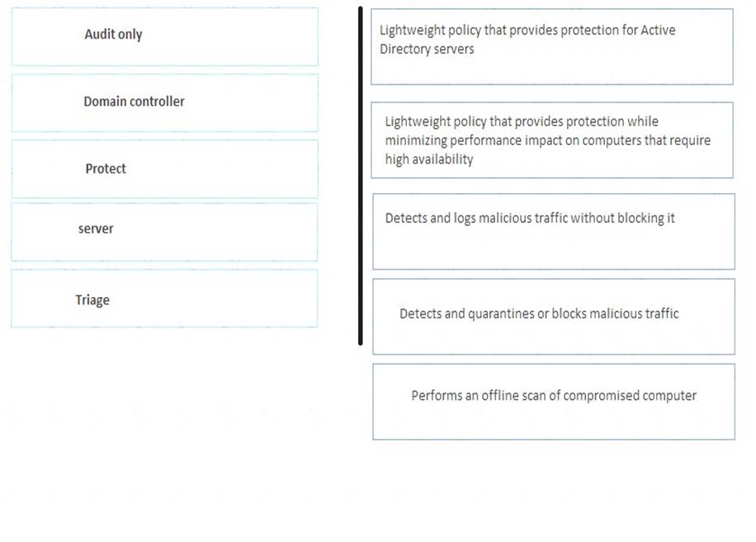Click the Active Directory servers description box
Viewport: 756px width, 542px height.
pos(552,47)
